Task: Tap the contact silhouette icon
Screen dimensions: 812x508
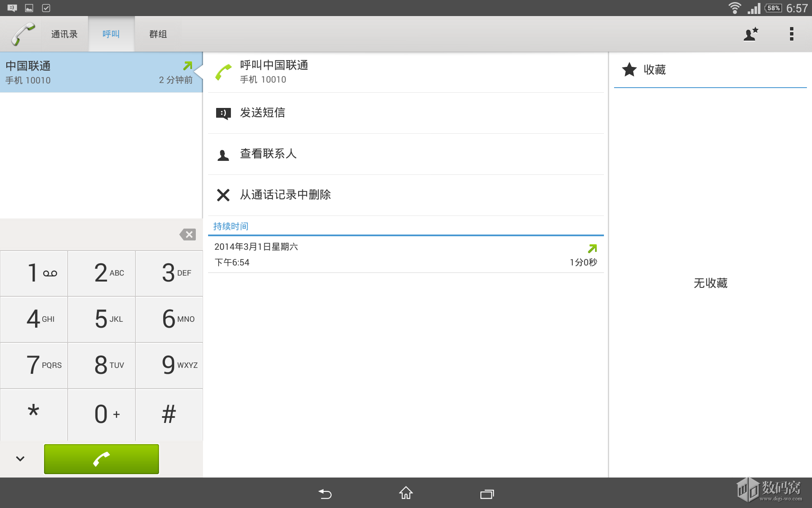Action: [223, 155]
